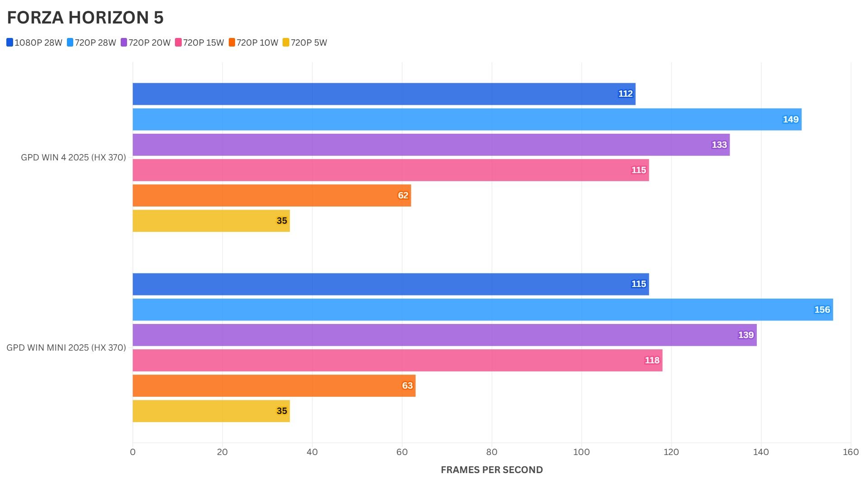The height and width of the screenshot is (488, 868).
Task: Select the GPD WIN 4 2025 axis label
Action: click(x=73, y=158)
